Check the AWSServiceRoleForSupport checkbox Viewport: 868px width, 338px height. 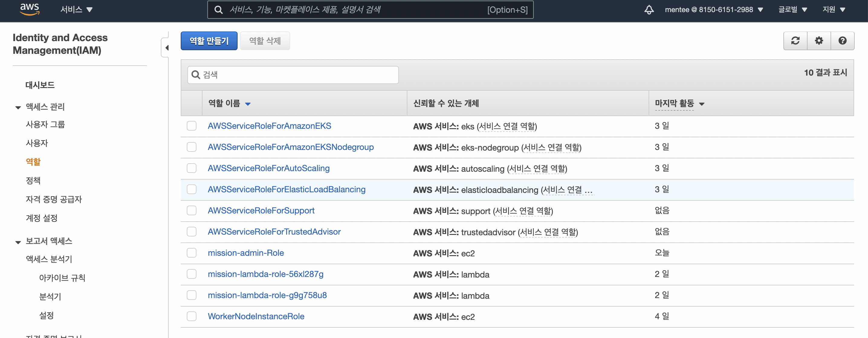(x=192, y=211)
